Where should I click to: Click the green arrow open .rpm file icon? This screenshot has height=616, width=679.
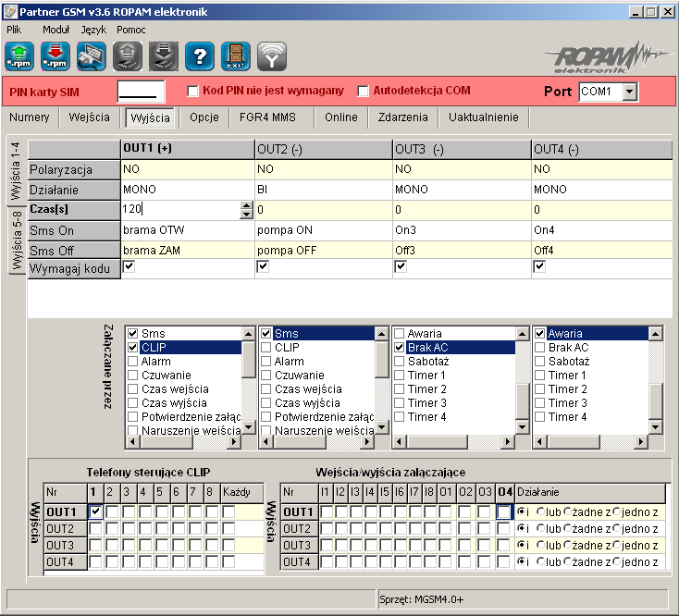coord(19,56)
